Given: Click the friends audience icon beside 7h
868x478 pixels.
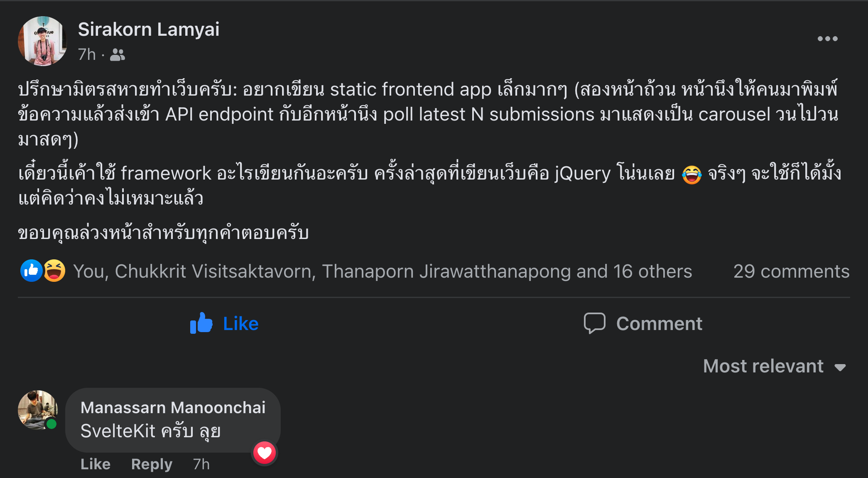Looking at the screenshot, I should [118, 54].
